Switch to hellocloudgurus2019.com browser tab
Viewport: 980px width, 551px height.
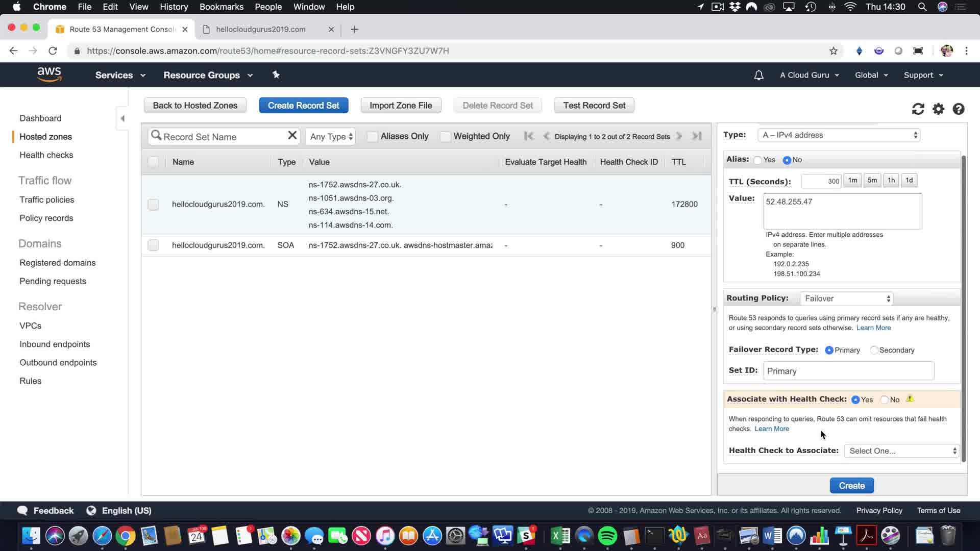[x=261, y=29]
